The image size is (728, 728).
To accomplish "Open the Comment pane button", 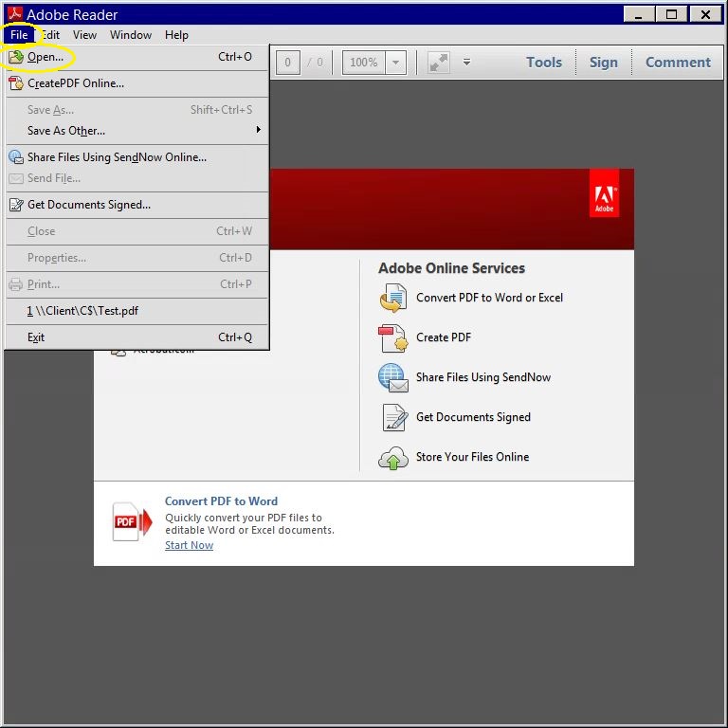I will tap(678, 63).
